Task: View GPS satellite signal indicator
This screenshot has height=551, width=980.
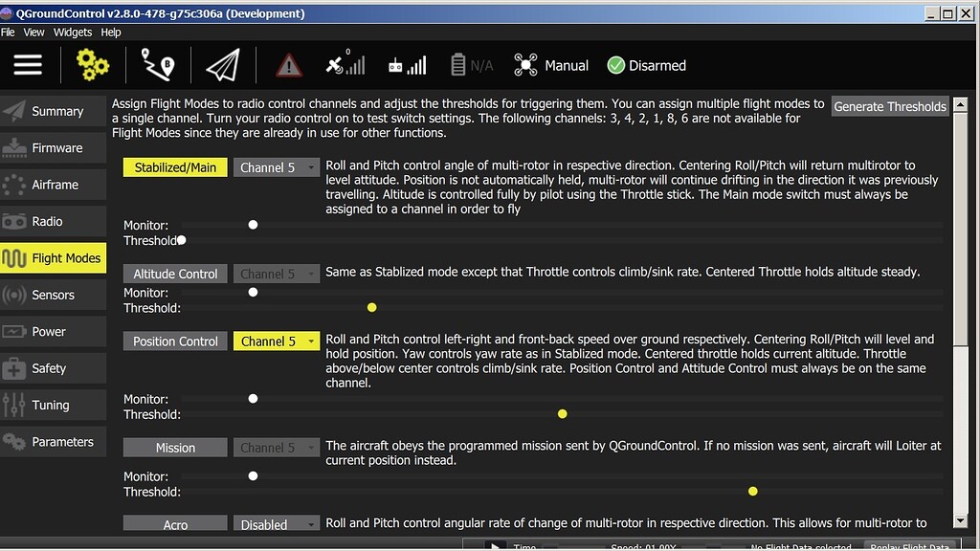Action: [x=345, y=64]
